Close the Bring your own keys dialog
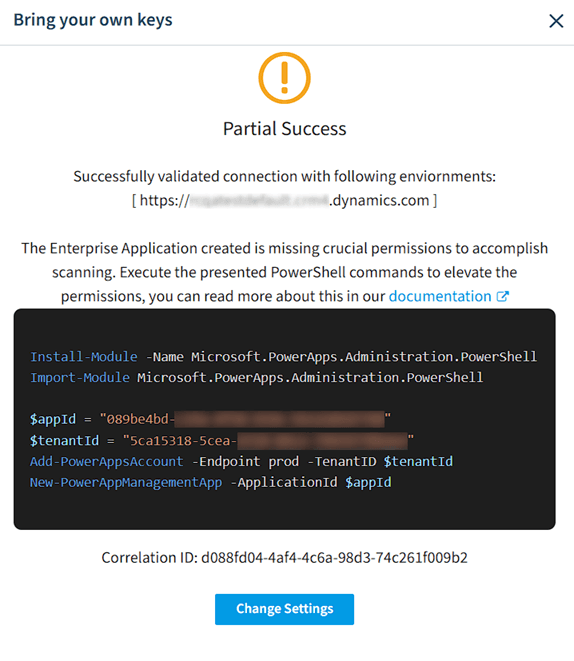The width and height of the screenshot is (574, 661). [556, 21]
